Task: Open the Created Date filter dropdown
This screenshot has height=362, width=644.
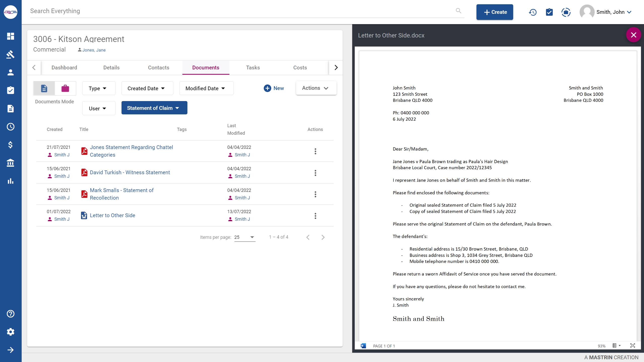Action: [x=147, y=88]
